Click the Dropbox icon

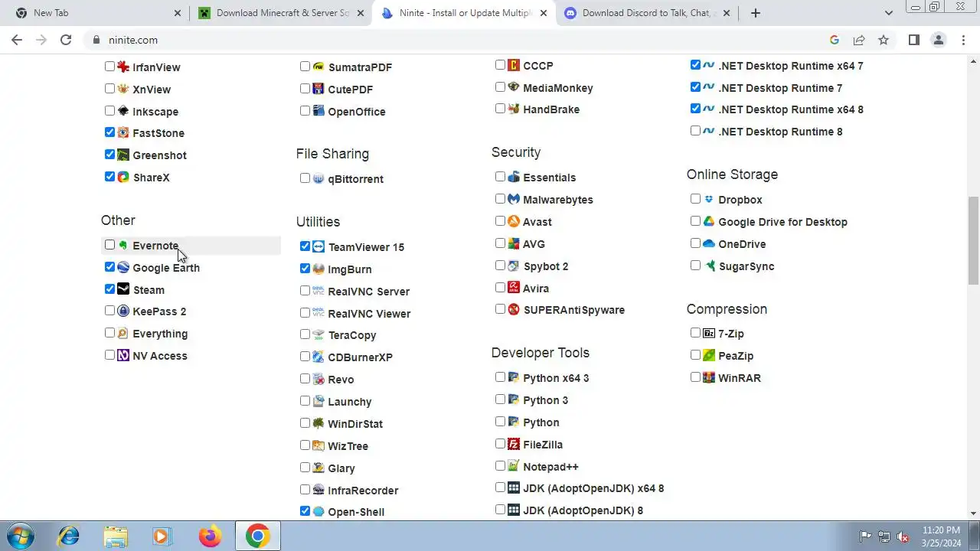[x=709, y=199]
